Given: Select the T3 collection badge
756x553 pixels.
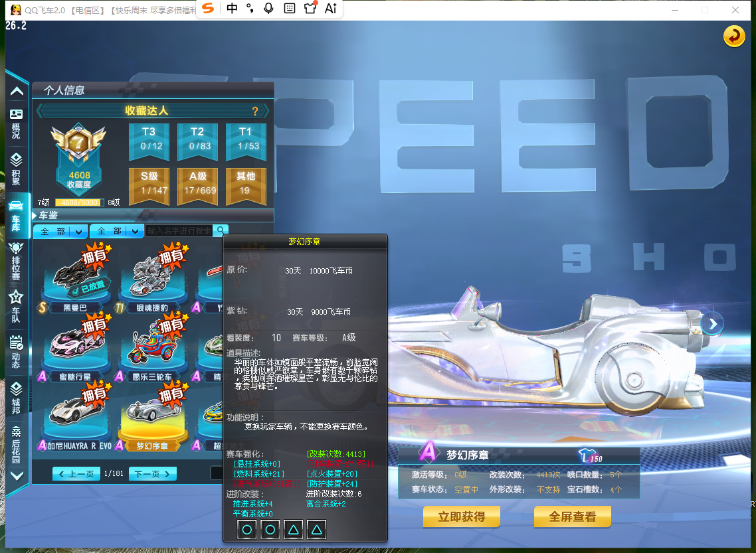Looking at the screenshot, I should coord(149,141).
